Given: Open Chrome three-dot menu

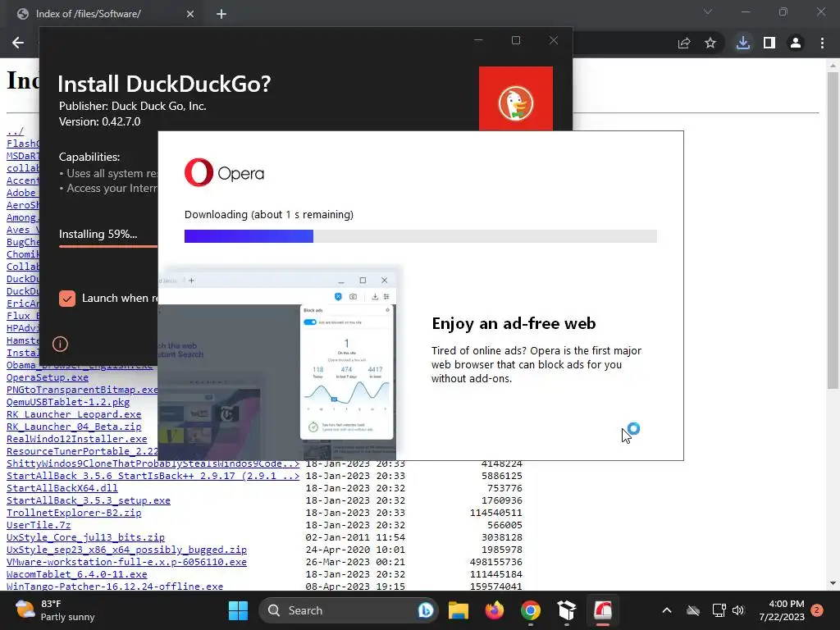Looking at the screenshot, I should (822, 43).
